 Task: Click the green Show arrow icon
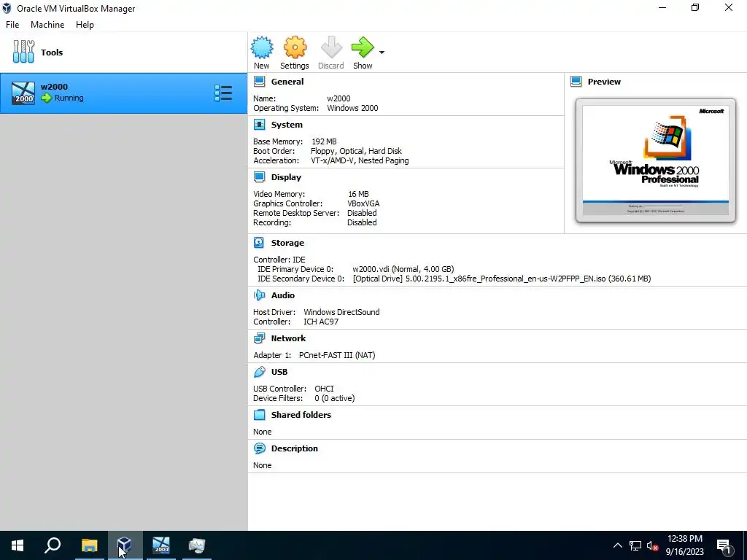pyautogui.click(x=363, y=47)
